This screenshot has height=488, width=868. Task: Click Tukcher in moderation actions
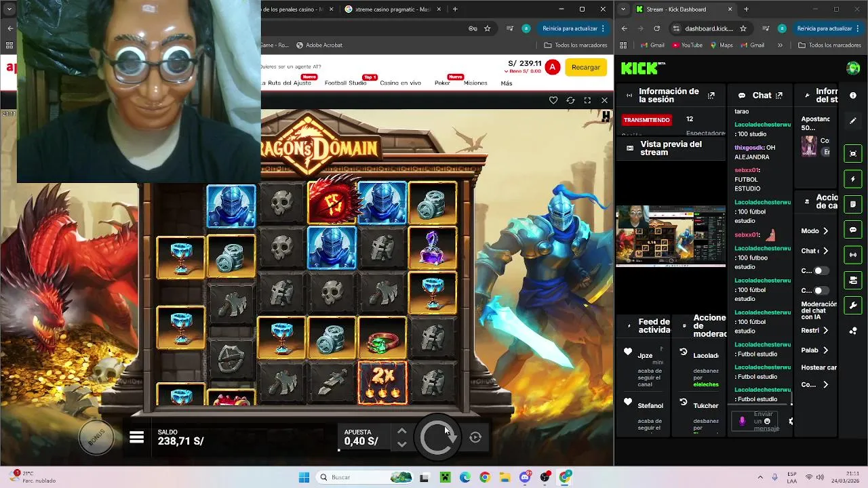point(705,405)
